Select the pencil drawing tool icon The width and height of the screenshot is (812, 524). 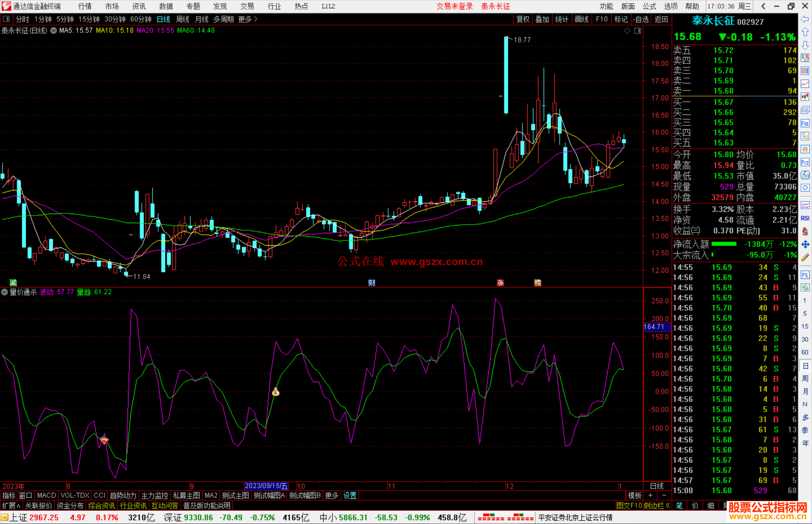(x=805, y=257)
